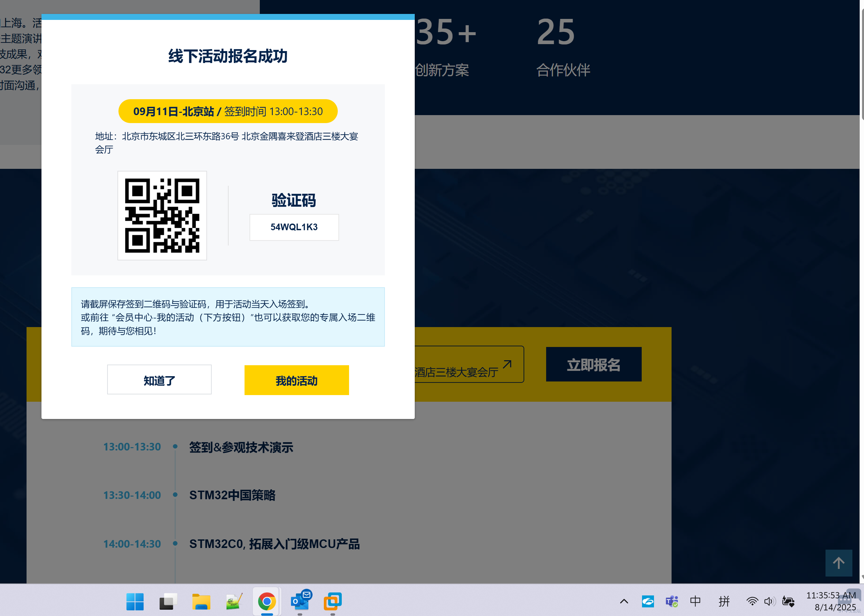
Task: Select agenda item 签到&参观技术演示
Action: tap(241, 447)
